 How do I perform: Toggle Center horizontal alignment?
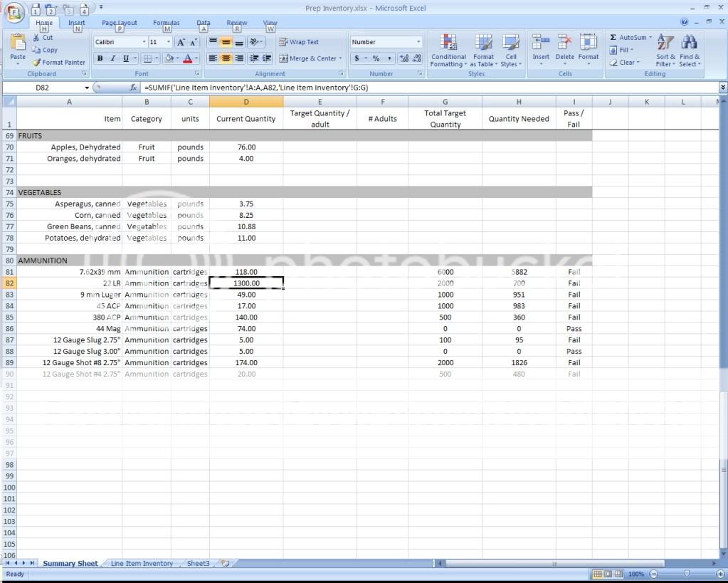click(x=226, y=58)
